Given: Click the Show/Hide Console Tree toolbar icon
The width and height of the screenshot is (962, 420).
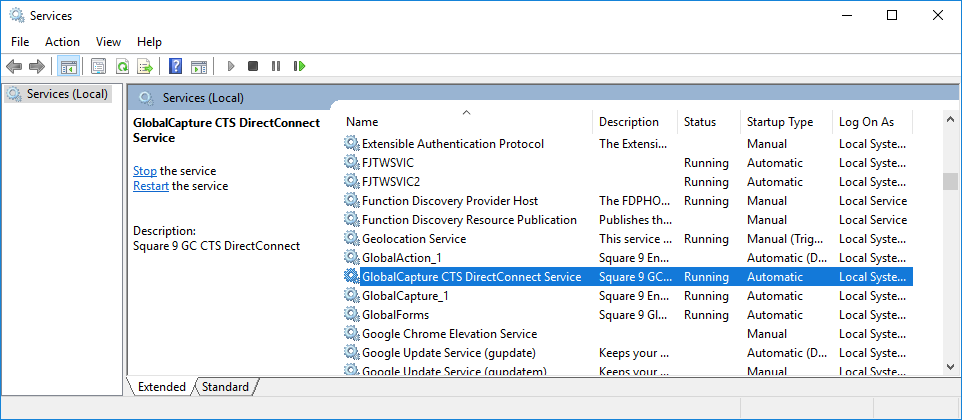Looking at the screenshot, I should [68, 66].
